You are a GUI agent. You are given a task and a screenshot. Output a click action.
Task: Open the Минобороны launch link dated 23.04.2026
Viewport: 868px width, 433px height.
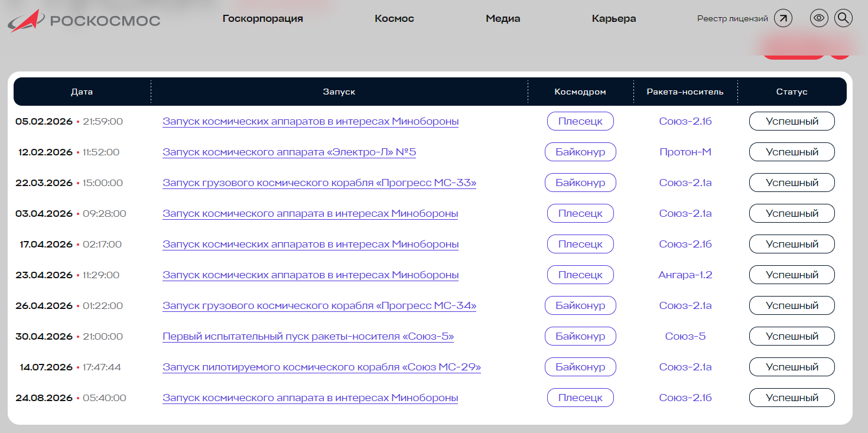[x=311, y=275]
